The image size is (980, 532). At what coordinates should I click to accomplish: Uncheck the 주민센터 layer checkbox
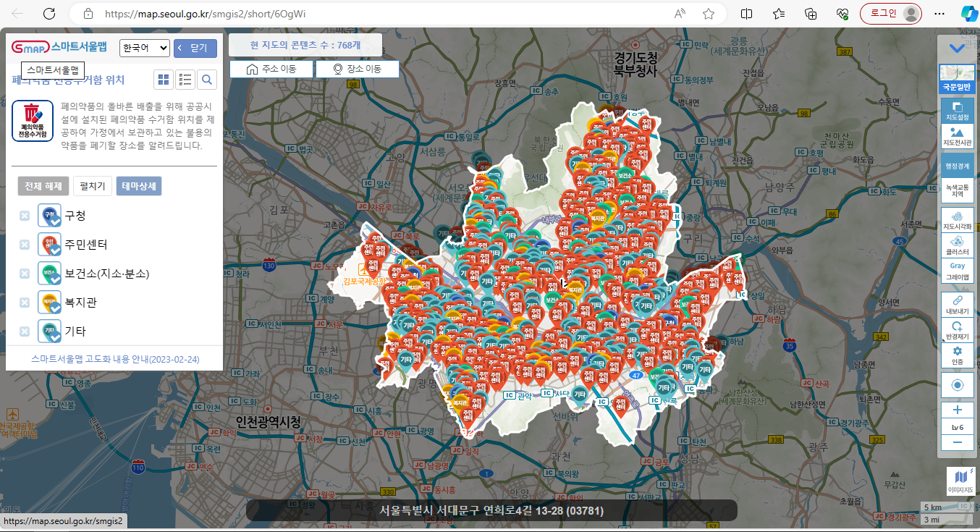coord(25,245)
